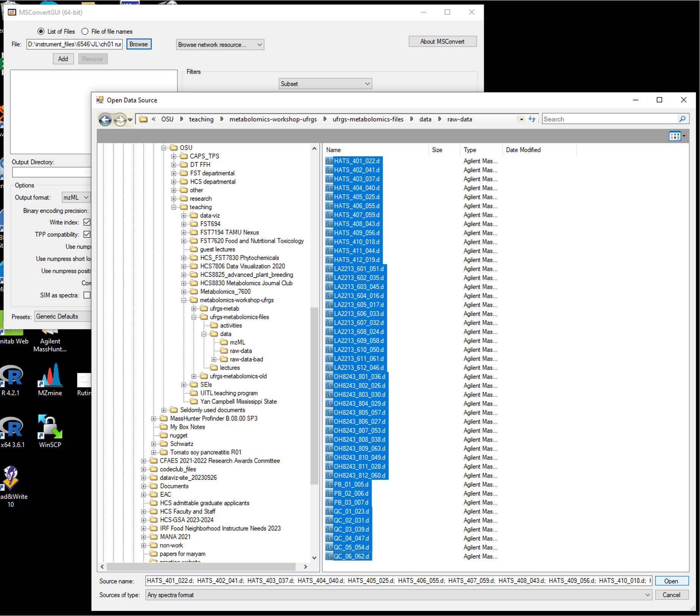Click the Back navigation arrow in Open Data Source
Viewport: 700px width, 616px height.
click(105, 119)
